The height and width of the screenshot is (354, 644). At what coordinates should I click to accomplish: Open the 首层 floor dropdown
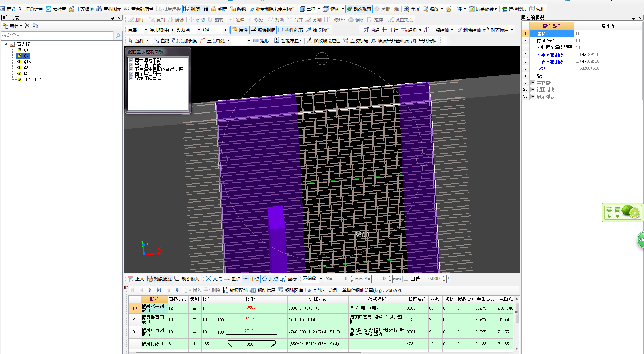click(137, 30)
